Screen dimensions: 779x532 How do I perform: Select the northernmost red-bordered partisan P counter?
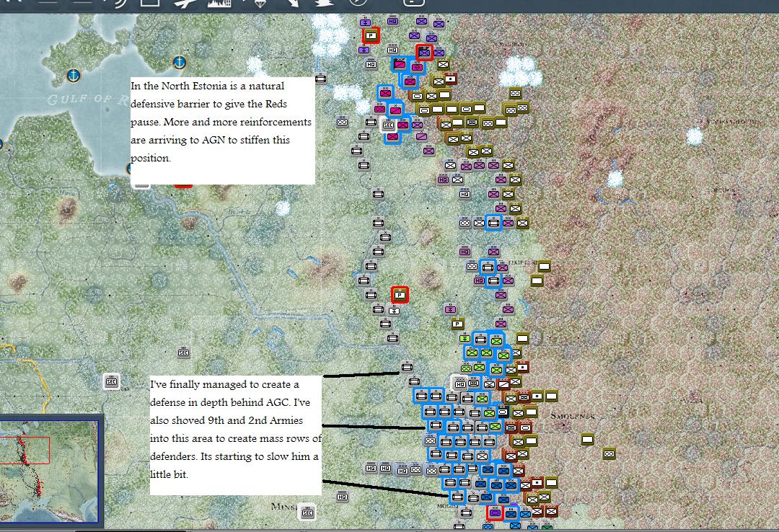click(x=371, y=35)
